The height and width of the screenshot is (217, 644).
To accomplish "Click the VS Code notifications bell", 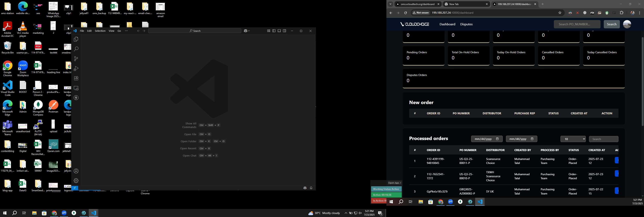I will (x=311, y=188).
